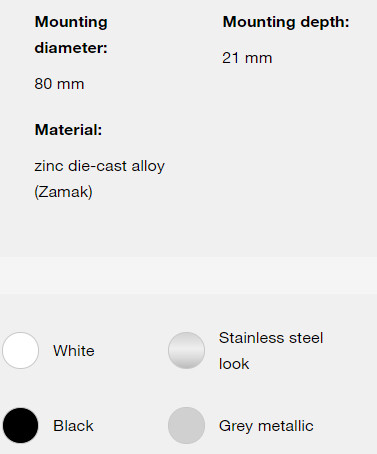This screenshot has width=377, height=454.
Task: Click the Material heading
Action: [x=68, y=130]
